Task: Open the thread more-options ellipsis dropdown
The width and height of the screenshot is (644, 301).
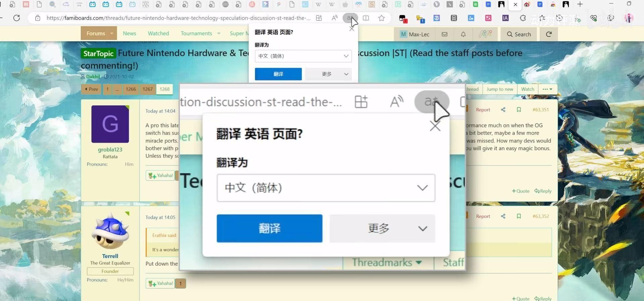Action: click(x=547, y=89)
